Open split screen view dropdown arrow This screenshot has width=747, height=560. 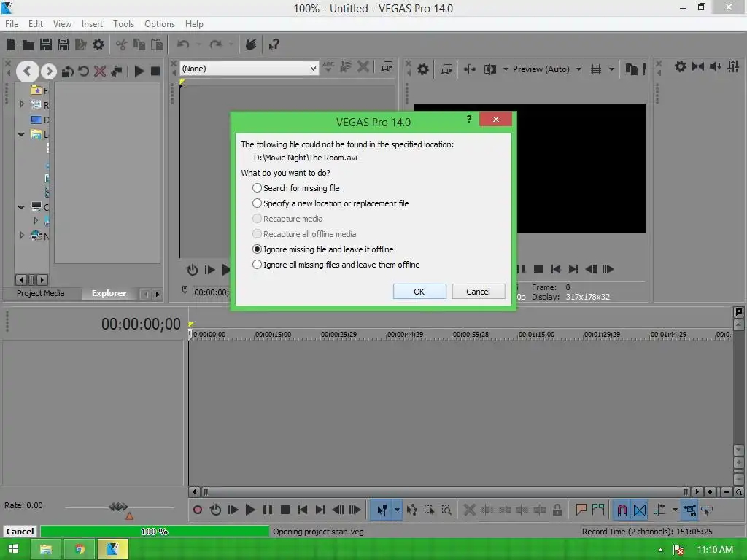pyautogui.click(x=506, y=69)
